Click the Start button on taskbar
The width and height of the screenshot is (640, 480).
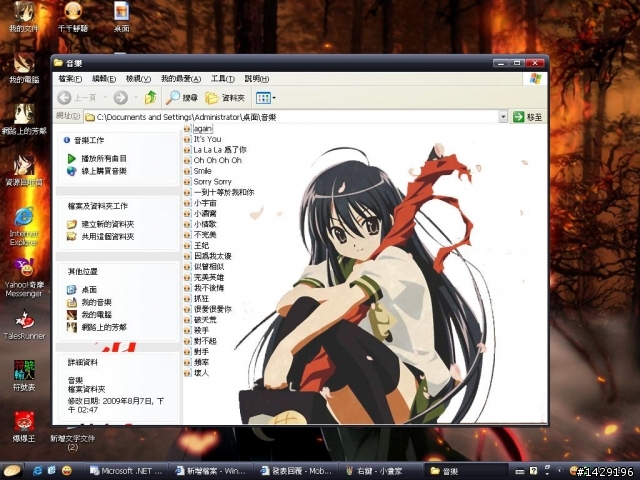(x=13, y=471)
